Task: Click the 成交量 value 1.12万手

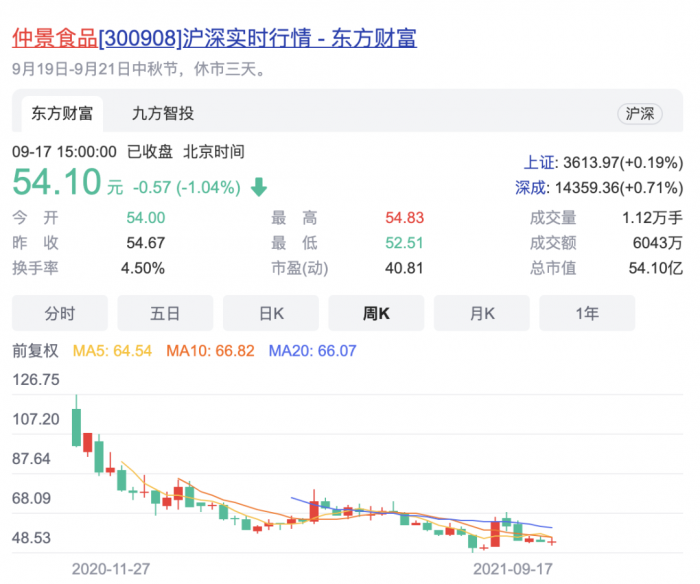Action: pyautogui.click(x=652, y=218)
